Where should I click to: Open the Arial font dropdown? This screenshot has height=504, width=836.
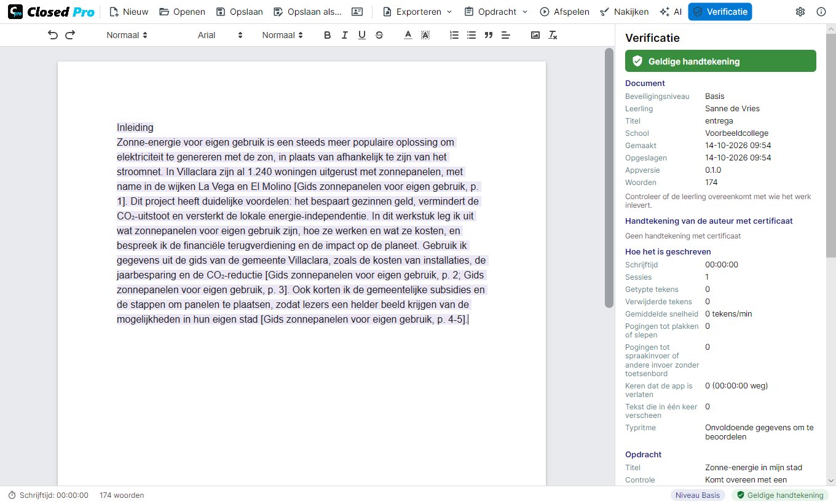coord(220,35)
